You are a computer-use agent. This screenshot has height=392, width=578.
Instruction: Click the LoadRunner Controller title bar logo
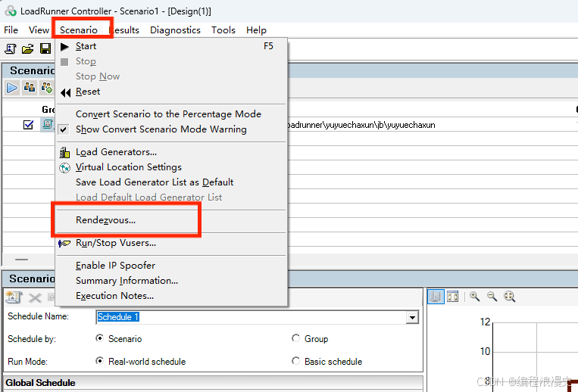click(x=11, y=11)
